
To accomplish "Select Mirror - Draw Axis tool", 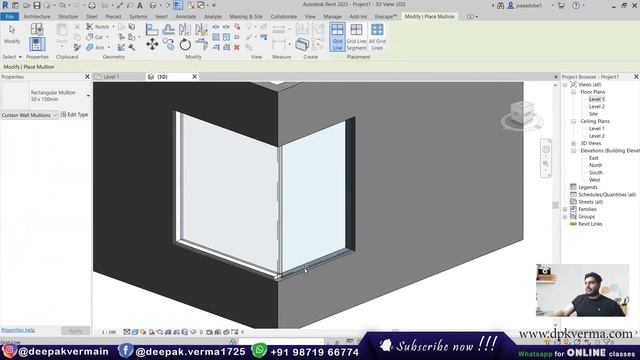I will 201,29.
